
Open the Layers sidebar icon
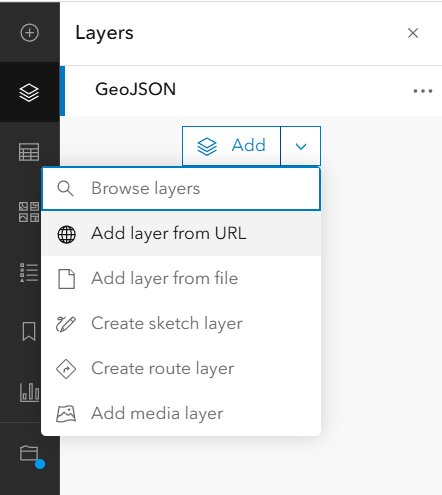pyautogui.click(x=29, y=92)
